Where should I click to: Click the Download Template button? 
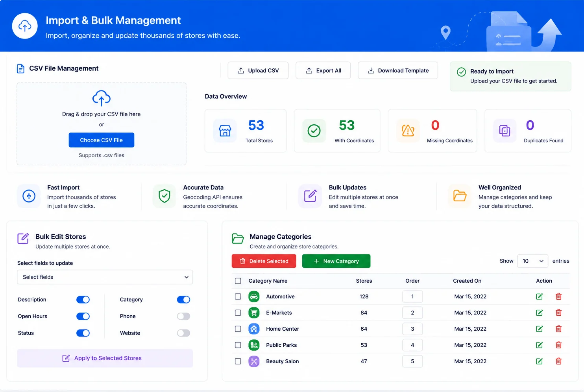pos(398,70)
